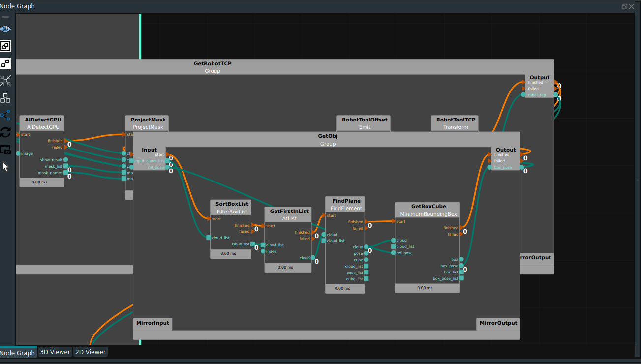Viewport: 641px width, 364px height.
Task: Click the 0.00 ms timing on FindPlane
Action: point(342,288)
